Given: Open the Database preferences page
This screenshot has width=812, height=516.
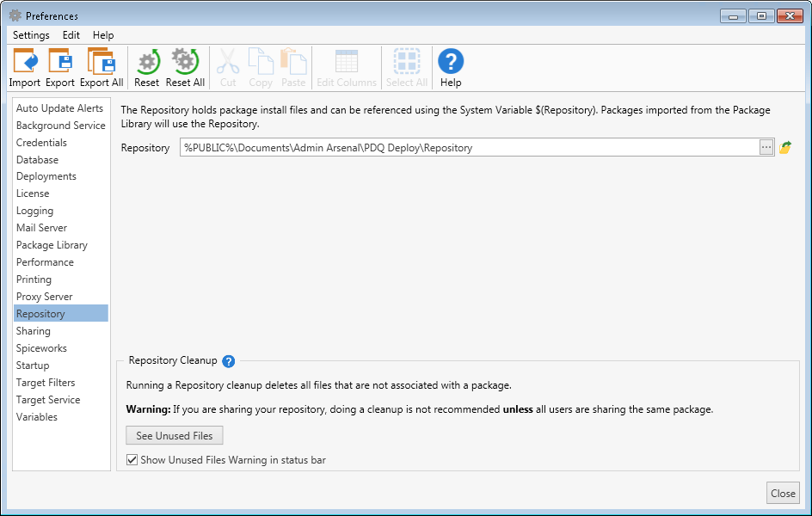Looking at the screenshot, I should tap(61, 159).
